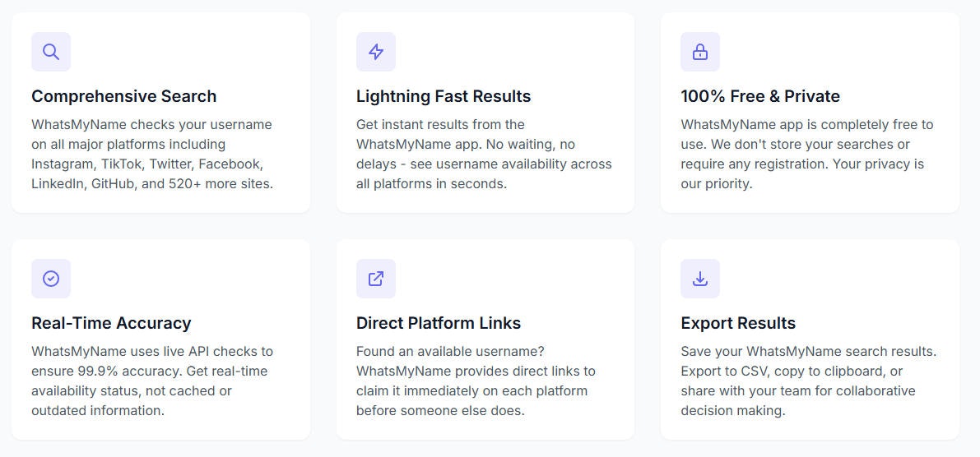Select the Real-Time Accuracy heading

(111, 323)
